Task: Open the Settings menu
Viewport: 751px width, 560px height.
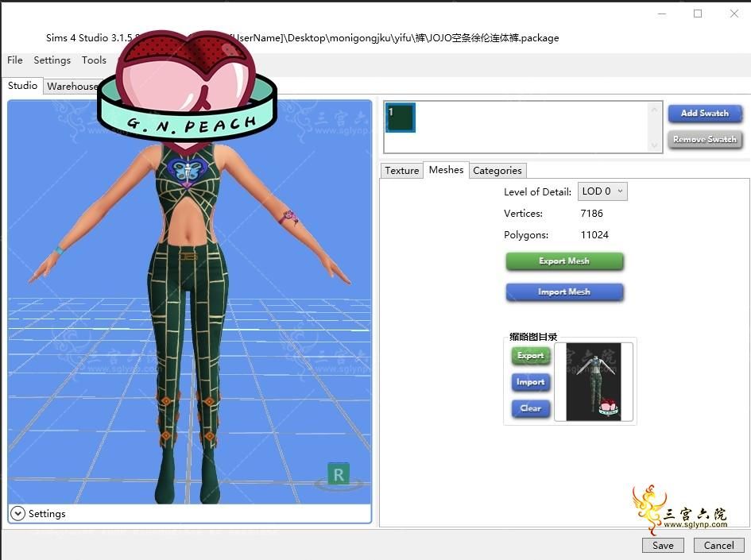Action: 52,60
